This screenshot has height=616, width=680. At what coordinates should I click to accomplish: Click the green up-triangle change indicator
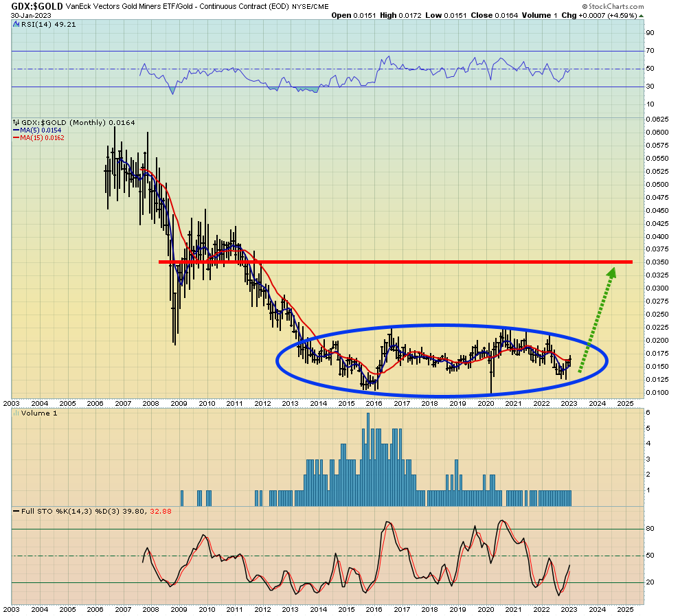[642, 16]
